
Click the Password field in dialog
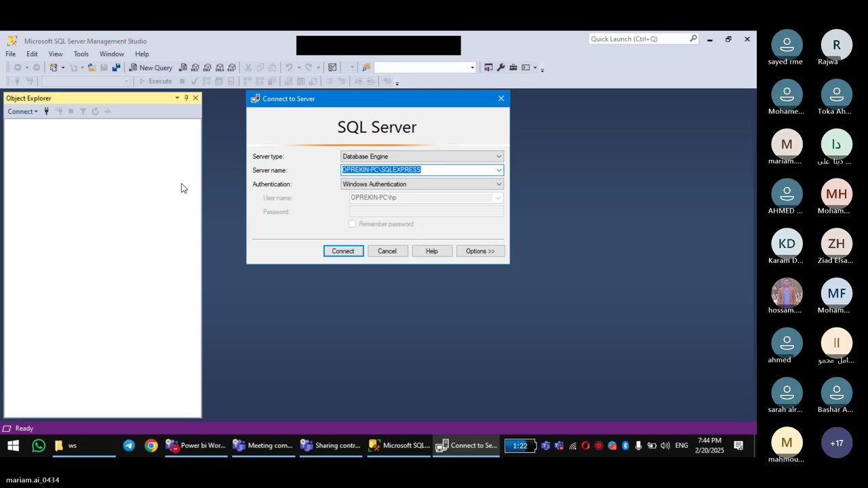pos(426,211)
